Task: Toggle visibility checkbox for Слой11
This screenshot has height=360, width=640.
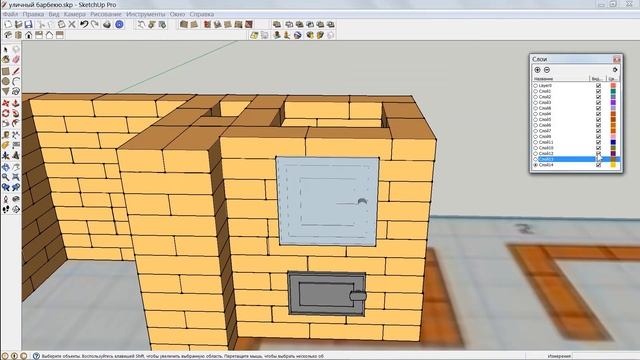Action: (x=598, y=142)
